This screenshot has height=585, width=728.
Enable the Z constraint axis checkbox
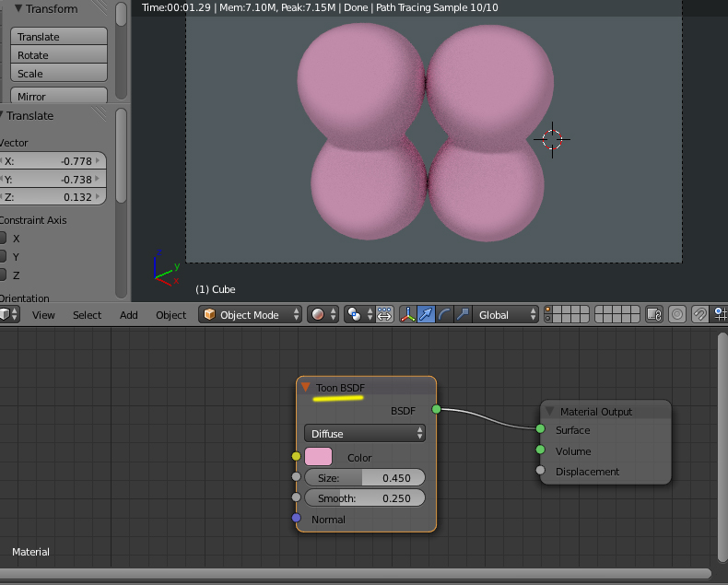(3, 275)
